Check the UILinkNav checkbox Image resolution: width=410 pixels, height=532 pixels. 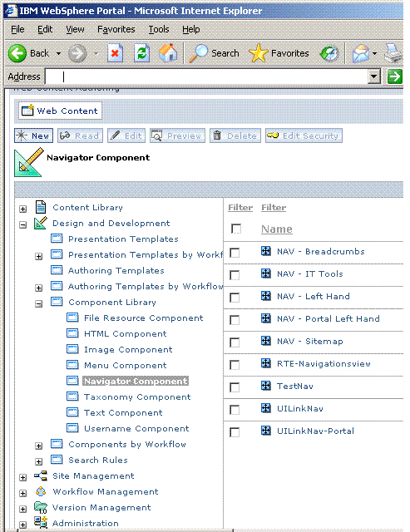click(235, 410)
